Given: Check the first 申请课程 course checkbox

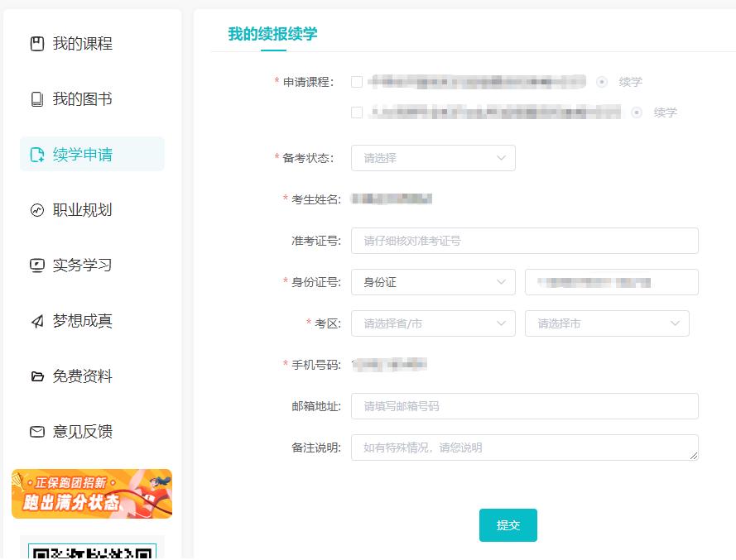Looking at the screenshot, I should pyautogui.click(x=357, y=82).
